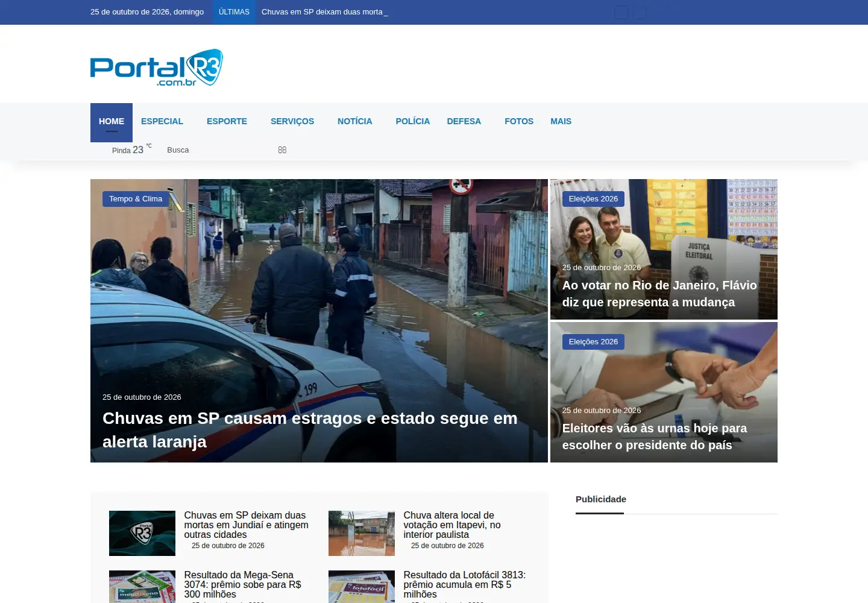Click the Portal R3 logo
Screen dimensions: 868x603
point(157,68)
